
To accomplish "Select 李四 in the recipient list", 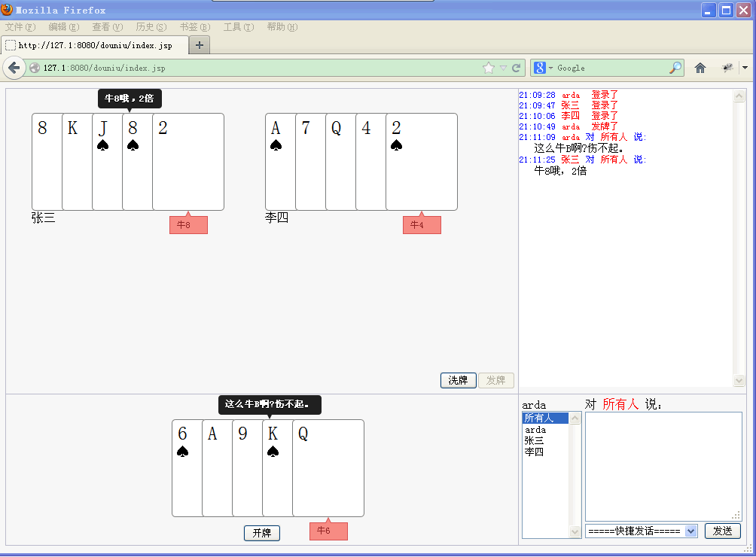I will (545, 452).
